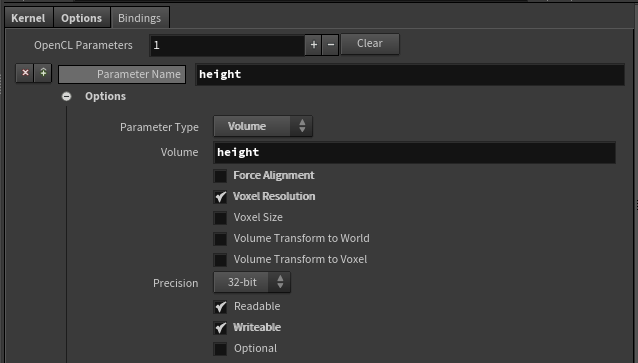
Task: Open the 32-bit Precision dropdown
Action: pos(252,282)
